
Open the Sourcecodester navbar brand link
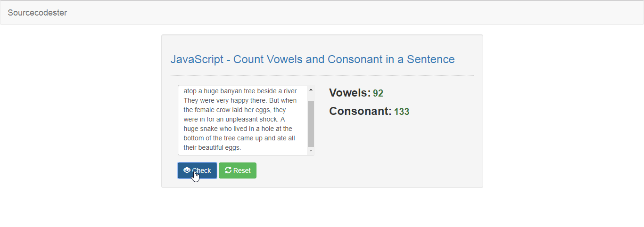[37, 13]
